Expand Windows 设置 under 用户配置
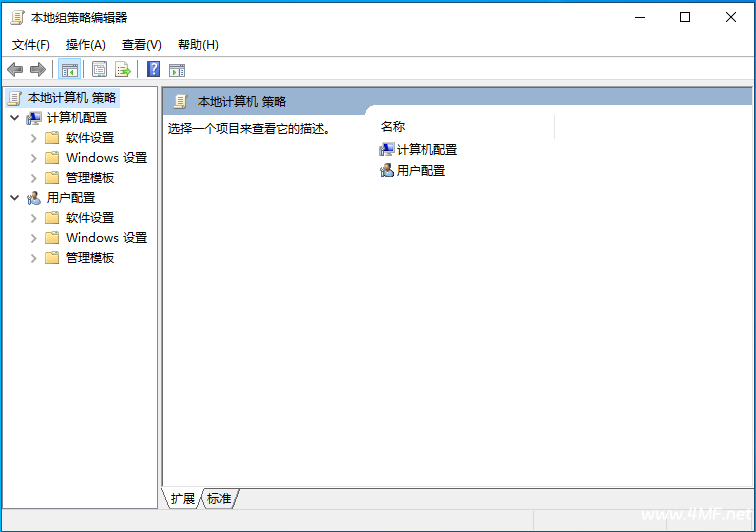756x532 pixels. 33,238
